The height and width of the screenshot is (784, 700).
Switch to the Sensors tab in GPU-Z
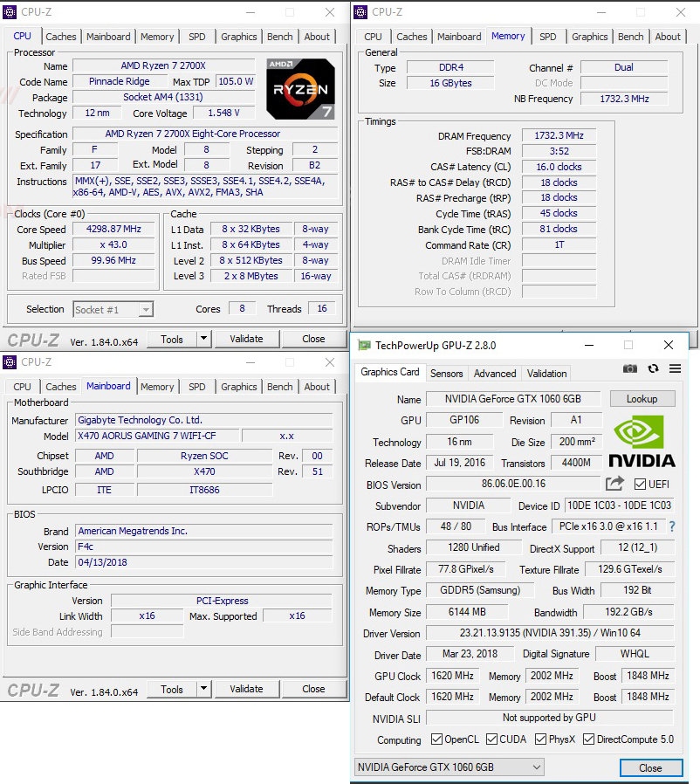tap(446, 373)
